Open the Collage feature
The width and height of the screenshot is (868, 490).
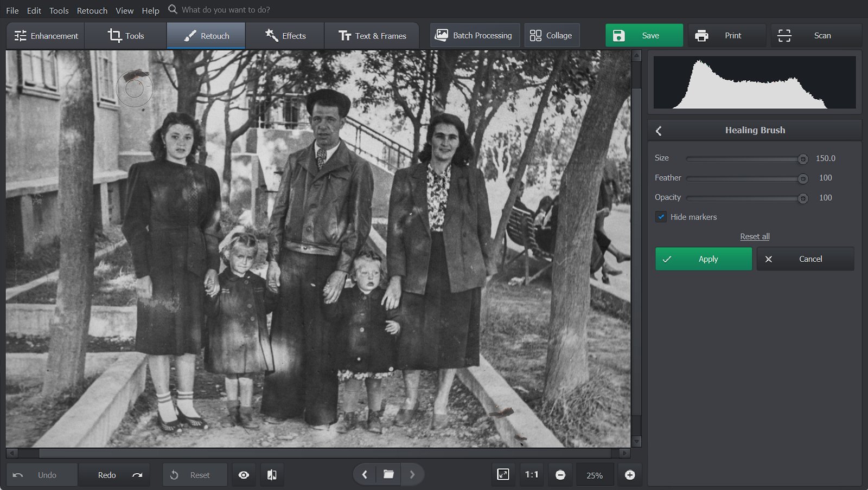(551, 35)
